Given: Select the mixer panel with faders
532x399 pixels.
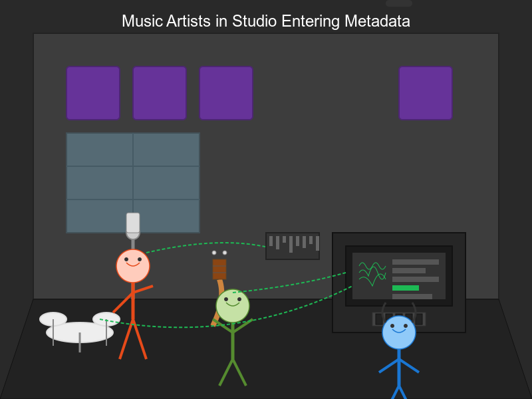Looking at the screenshot, I should coord(293,246).
